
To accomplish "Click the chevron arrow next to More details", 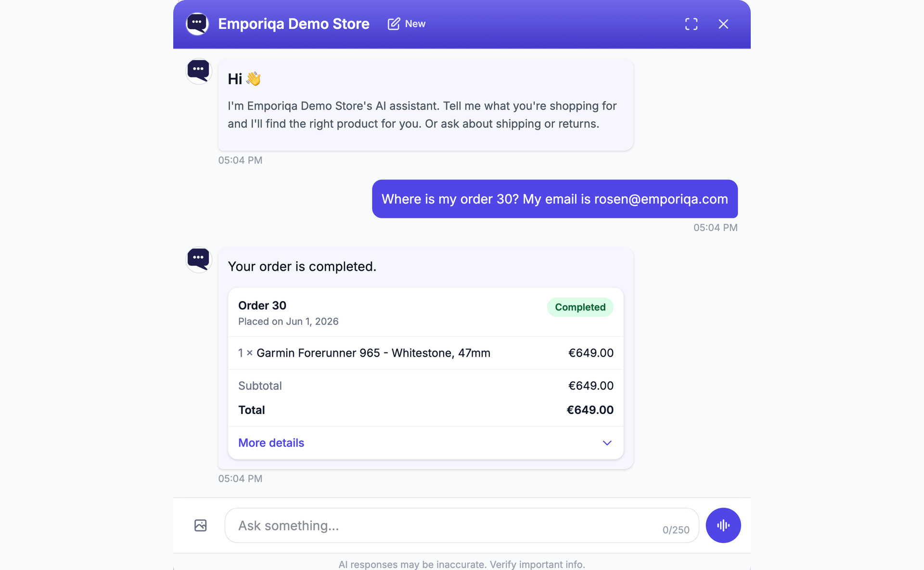I will [607, 443].
